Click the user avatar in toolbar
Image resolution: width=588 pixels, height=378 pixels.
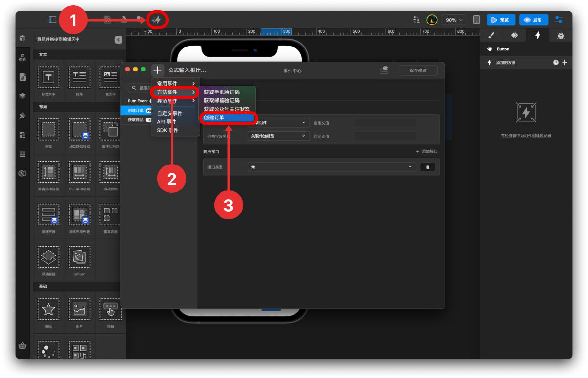[x=432, y=20]
